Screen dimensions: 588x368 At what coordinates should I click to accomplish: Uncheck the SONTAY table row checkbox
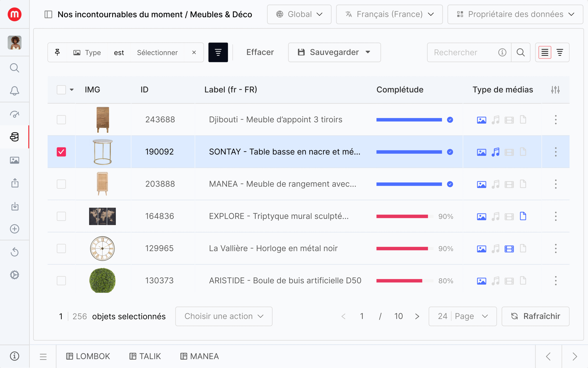click(x=61, y=152)
